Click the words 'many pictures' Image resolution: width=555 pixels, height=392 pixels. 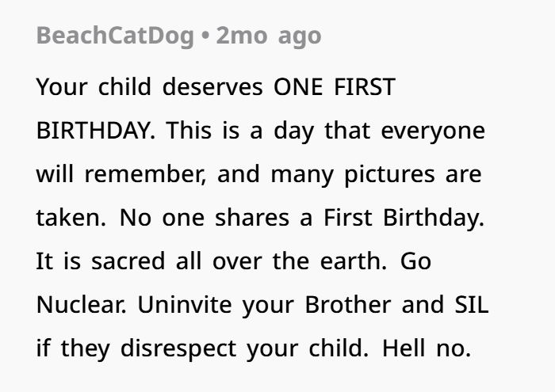pos(353,175)
